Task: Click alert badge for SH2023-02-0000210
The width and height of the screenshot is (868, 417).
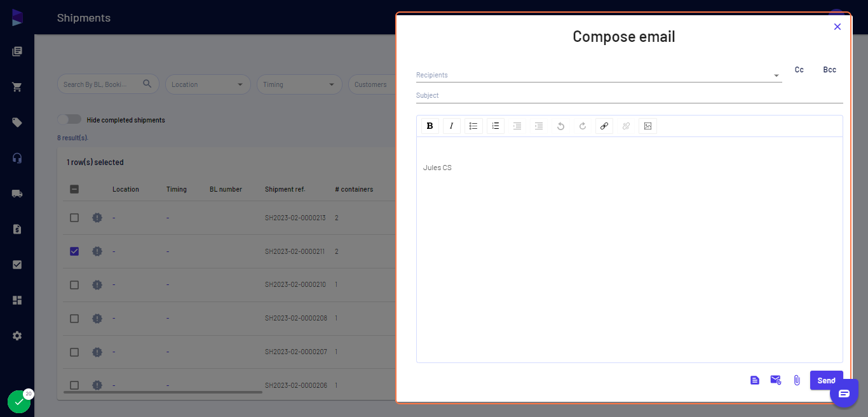Action: tap(97, 285)
